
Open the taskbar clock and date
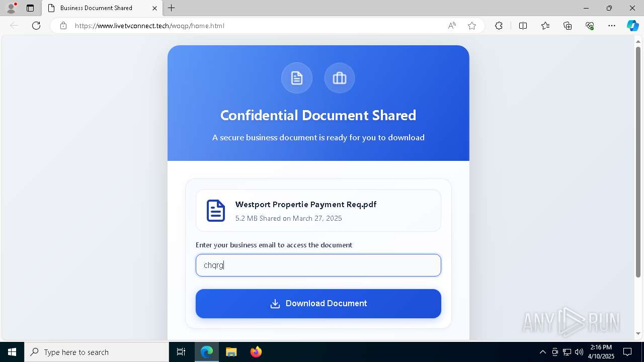601,352
